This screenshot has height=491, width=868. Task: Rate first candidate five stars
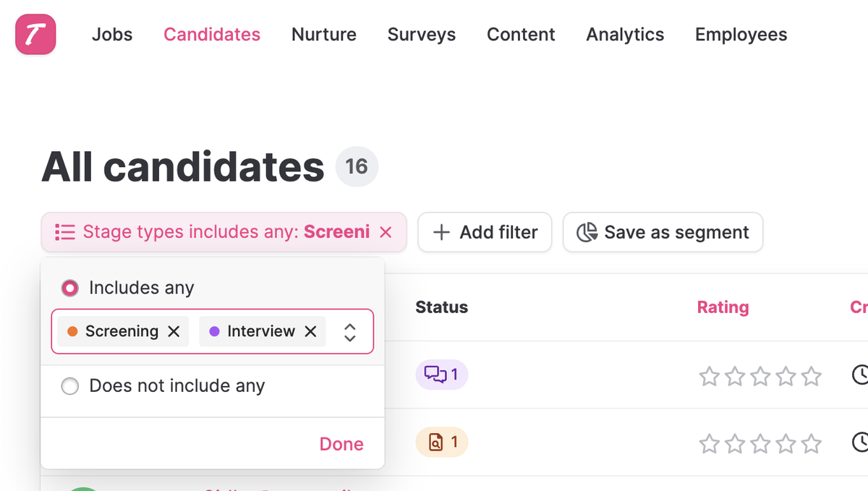[812, 376]
